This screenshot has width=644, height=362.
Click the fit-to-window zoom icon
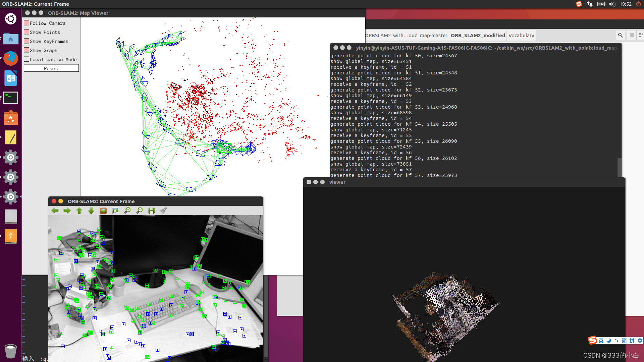115,210
